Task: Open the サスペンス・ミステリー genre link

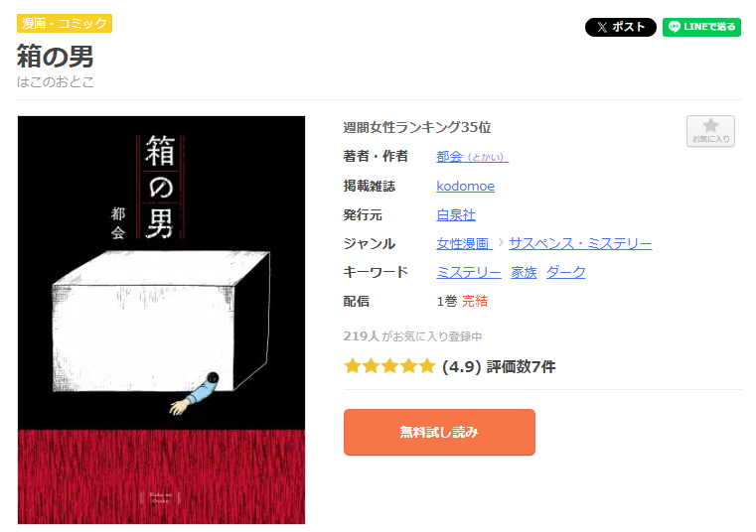Action: click(x=580, y=244)
